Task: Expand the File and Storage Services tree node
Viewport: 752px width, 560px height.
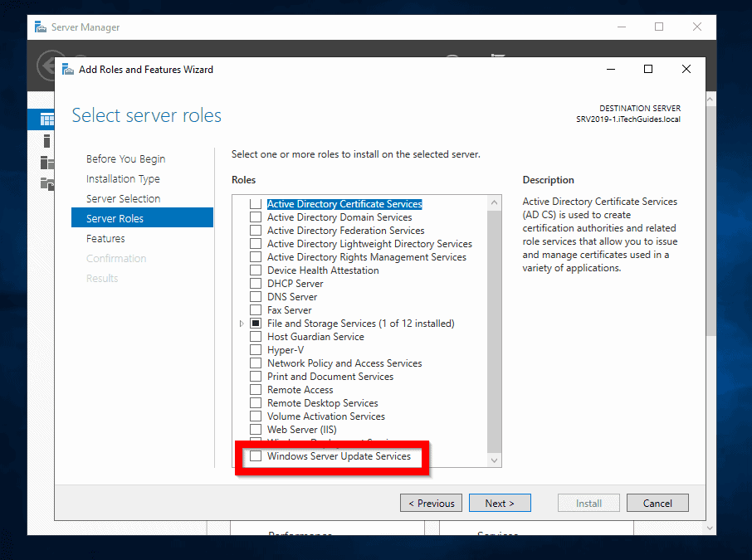Action: (242, 323)
